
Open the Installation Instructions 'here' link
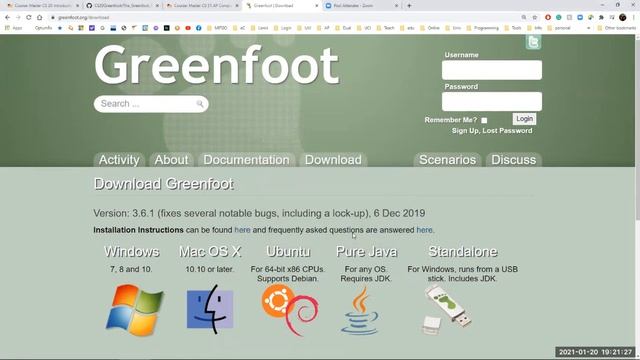(x=242, y=230)
